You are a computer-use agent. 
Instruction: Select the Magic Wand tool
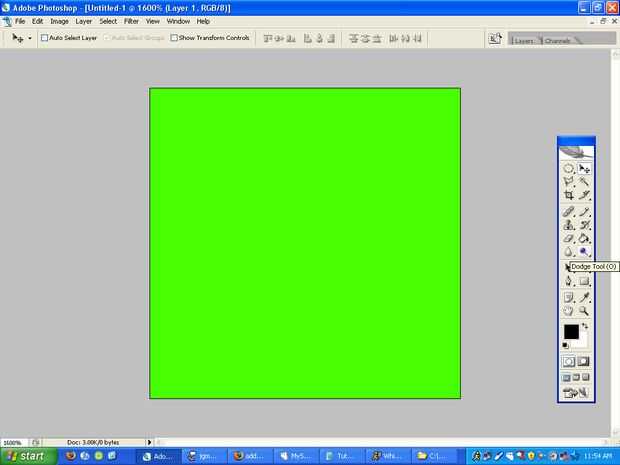coord(584,181)
